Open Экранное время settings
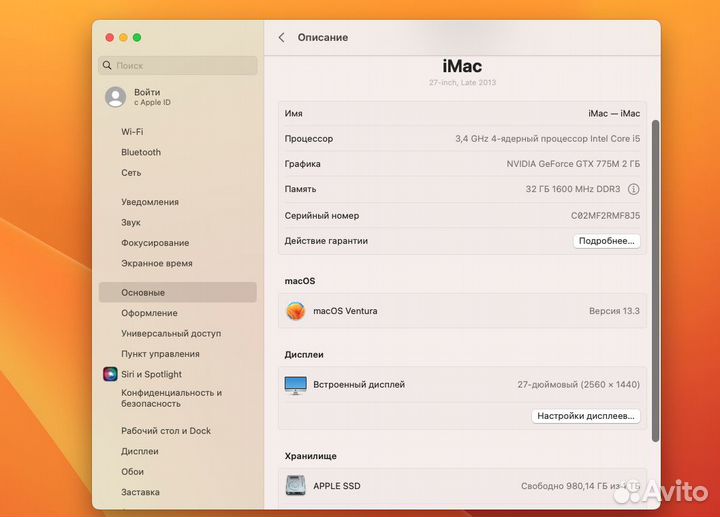720x517 pixels. (178, 263)
